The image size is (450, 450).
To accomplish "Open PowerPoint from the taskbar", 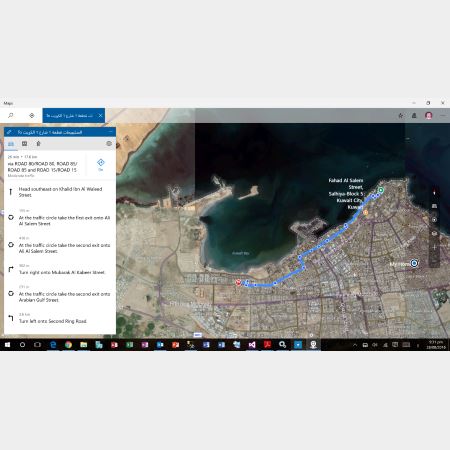I will pyautogui.click(x=175, y=345).
